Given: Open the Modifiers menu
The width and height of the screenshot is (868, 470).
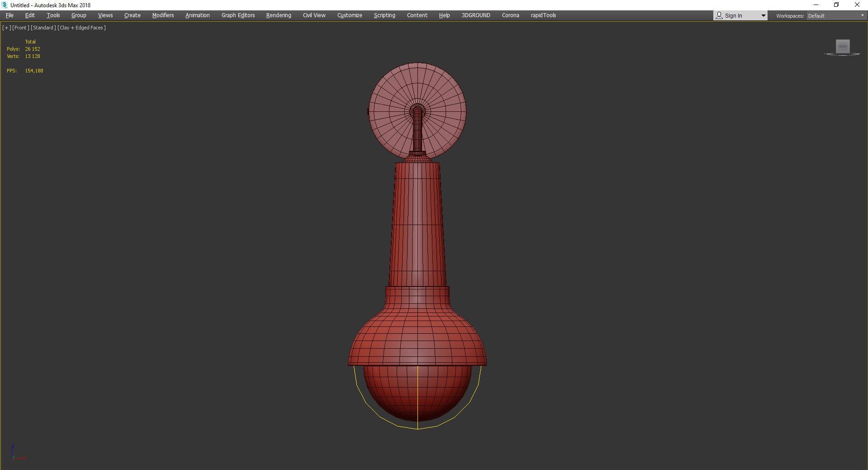Looking at the screenshot, I should pos(163,15).
